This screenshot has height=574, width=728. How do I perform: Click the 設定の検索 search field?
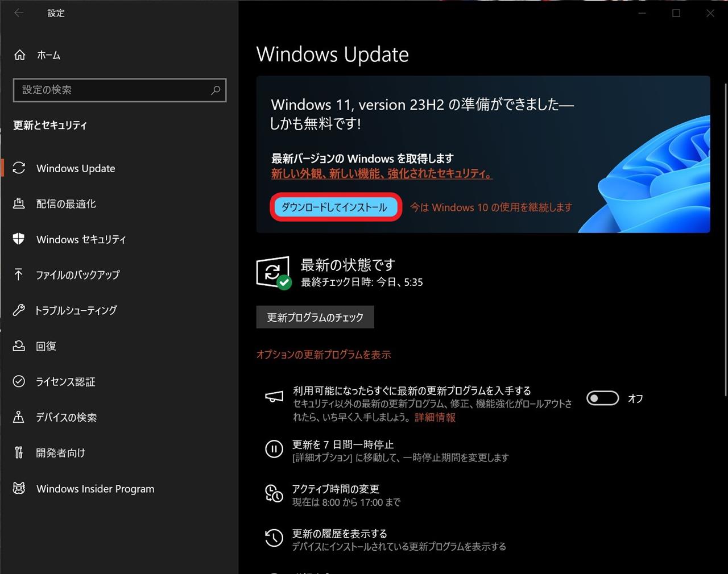coord(119,90)
